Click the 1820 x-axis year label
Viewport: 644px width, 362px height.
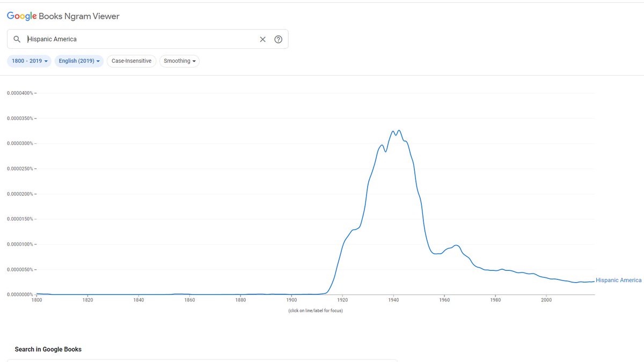coord(88,300)
